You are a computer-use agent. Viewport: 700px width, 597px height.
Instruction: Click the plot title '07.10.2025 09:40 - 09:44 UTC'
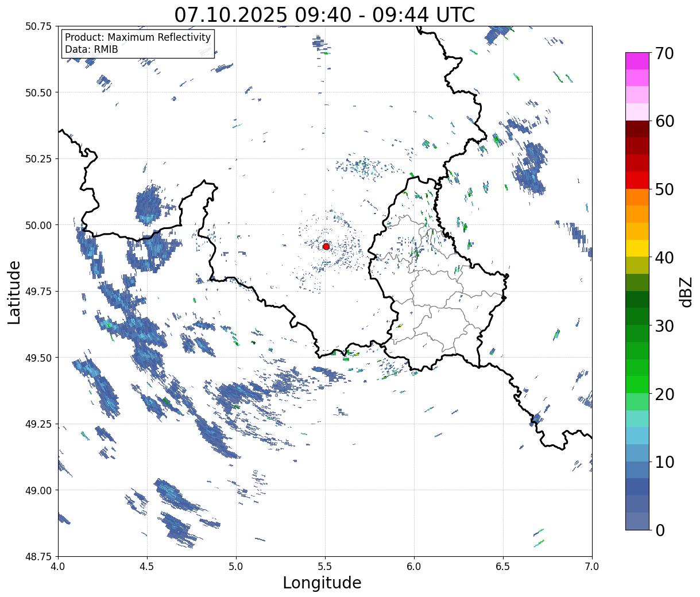click(x=324, y=15)
